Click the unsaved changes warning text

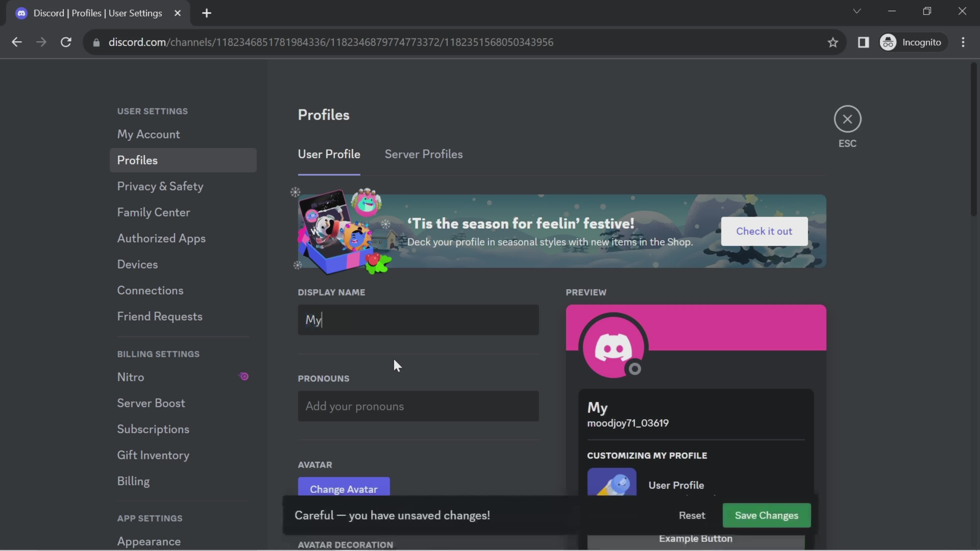coord(392,515)
